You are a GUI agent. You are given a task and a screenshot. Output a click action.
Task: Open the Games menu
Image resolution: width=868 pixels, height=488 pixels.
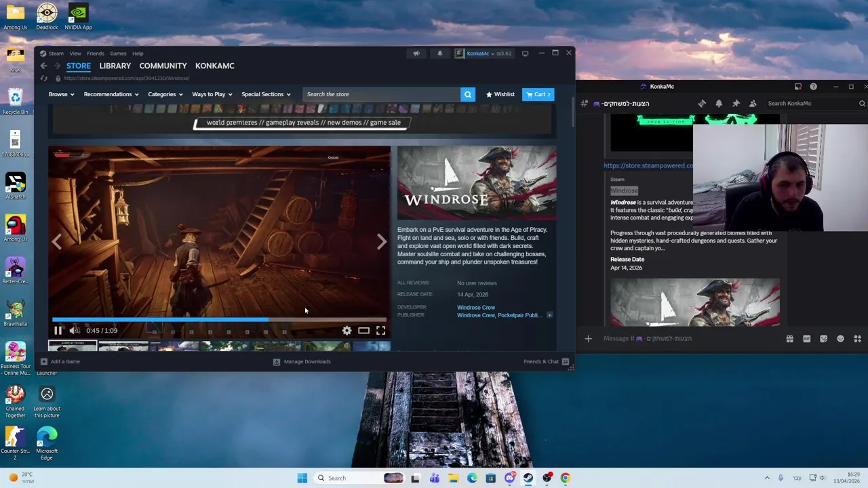(118, 54)
